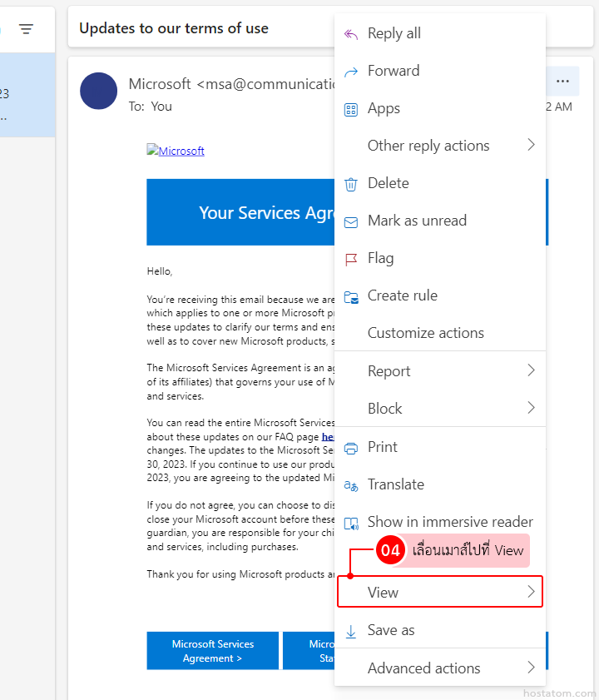Click the Print printer icon
The width and height of the screenshot is (599, 700).
(x=351, y=448)
